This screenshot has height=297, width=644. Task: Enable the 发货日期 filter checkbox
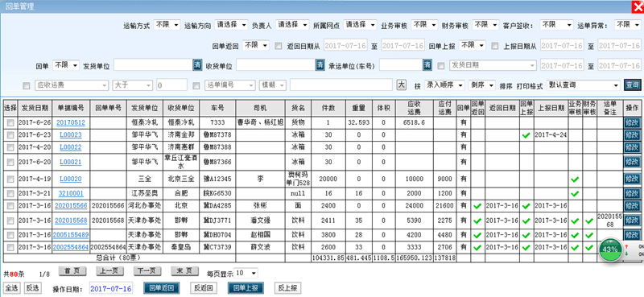pos(440,65)
